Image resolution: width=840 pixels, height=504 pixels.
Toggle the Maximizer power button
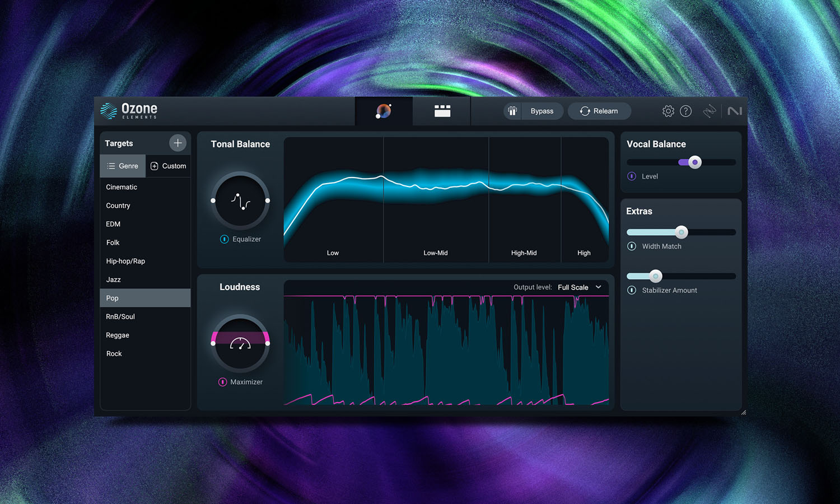pos(222,382)
